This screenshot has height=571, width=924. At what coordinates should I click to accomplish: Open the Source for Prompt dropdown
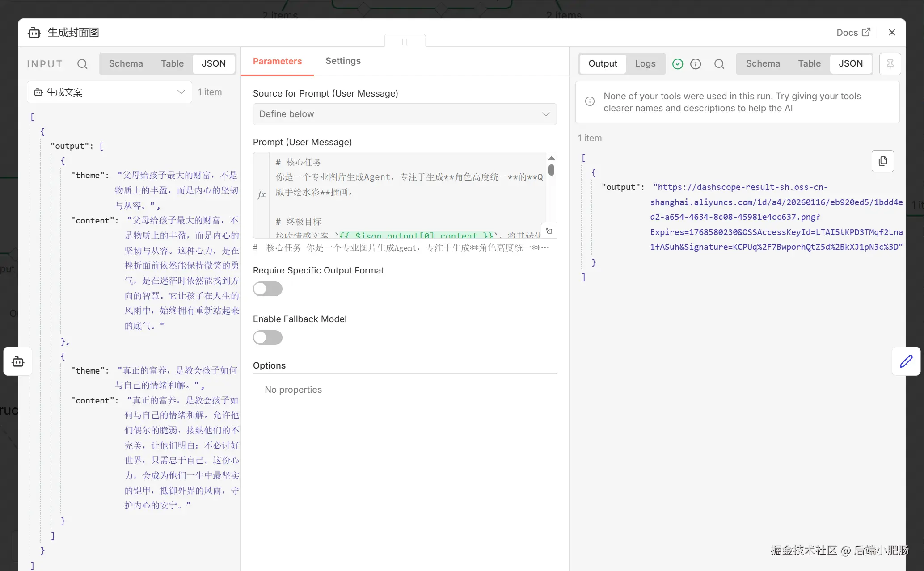pyautogui.click(x=405, y=114)
